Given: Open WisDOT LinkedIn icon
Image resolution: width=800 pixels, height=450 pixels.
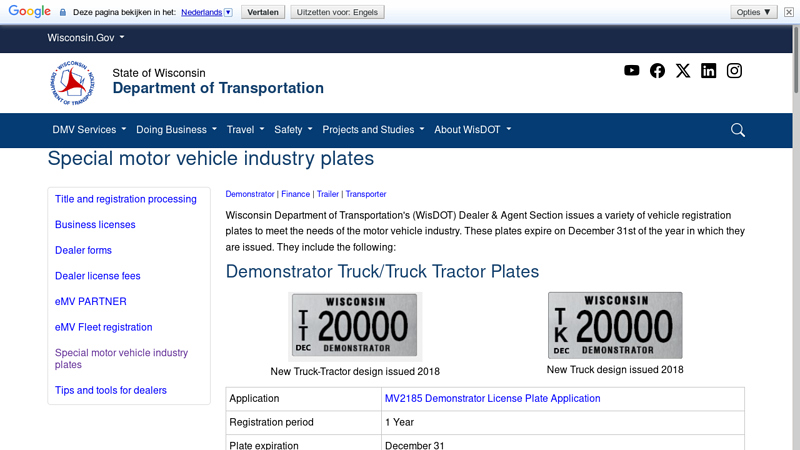Looking at the screenshot, I should 709,70.
